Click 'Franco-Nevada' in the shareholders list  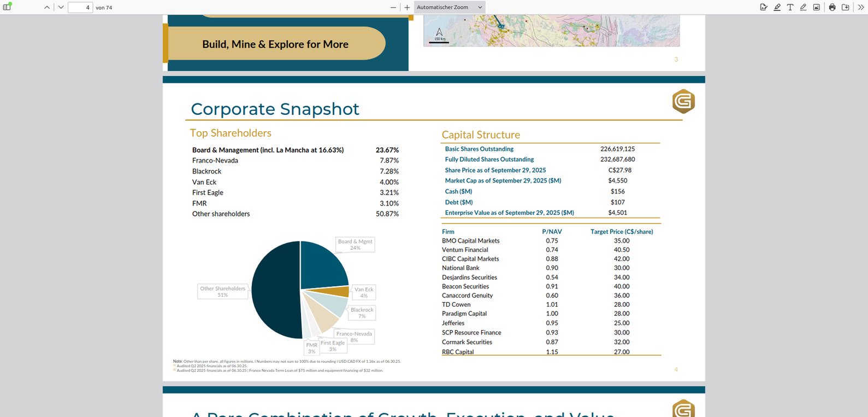click(215, 161)
